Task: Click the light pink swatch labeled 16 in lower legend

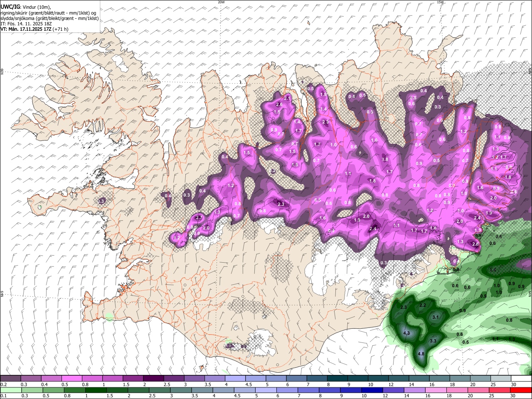Action: (436, 390)
